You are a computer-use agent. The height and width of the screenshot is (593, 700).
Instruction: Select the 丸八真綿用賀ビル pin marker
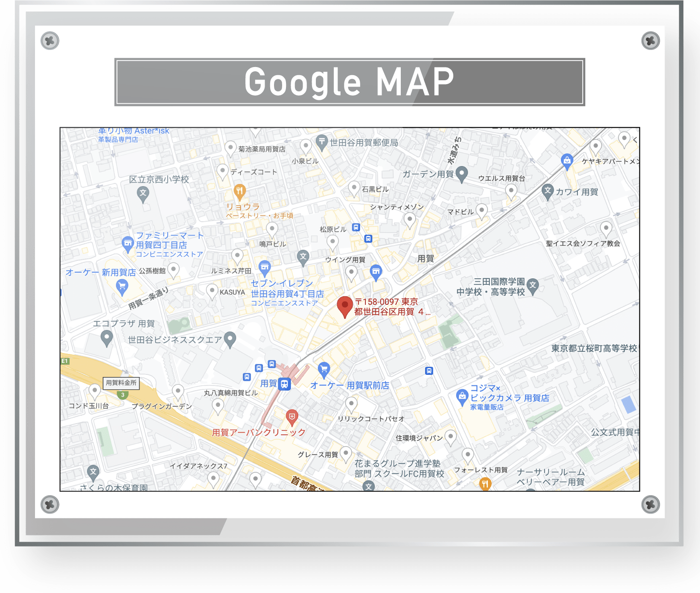pyautogui.click(x=218, y=407)
